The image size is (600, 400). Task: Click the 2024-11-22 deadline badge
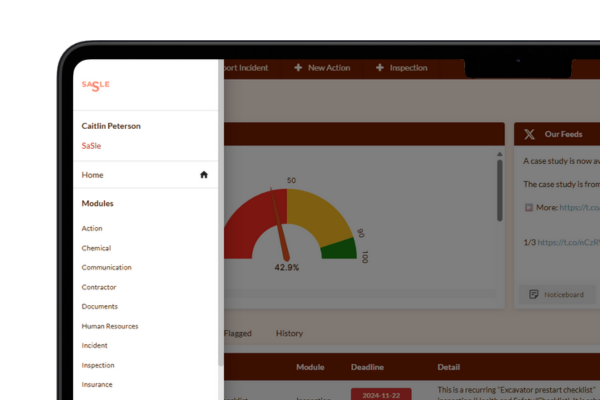[380, 394]
